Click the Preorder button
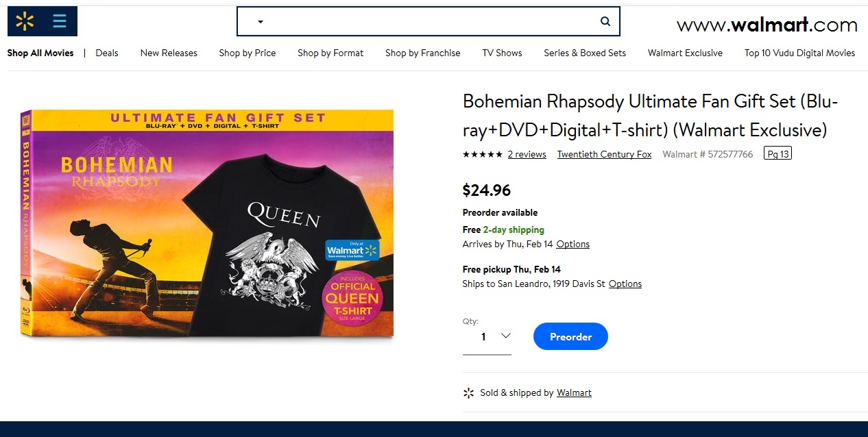 pyautogui.click(x=570, y=336)
